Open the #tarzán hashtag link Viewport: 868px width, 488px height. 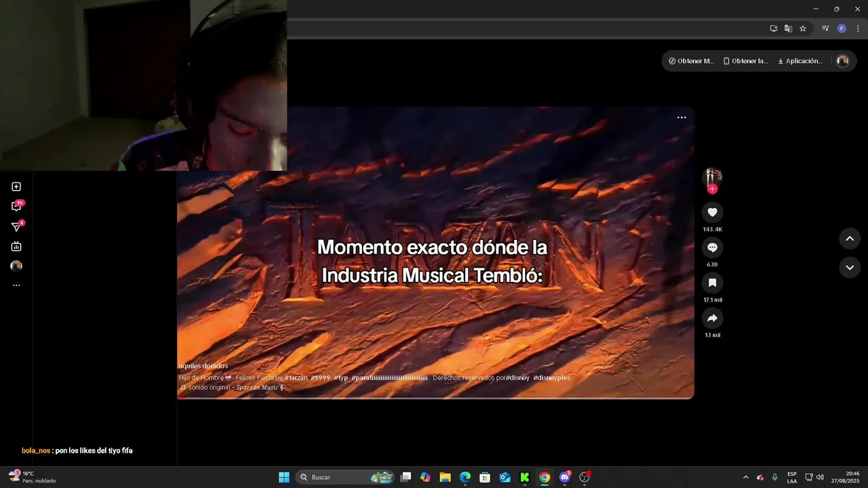point(296,378)
